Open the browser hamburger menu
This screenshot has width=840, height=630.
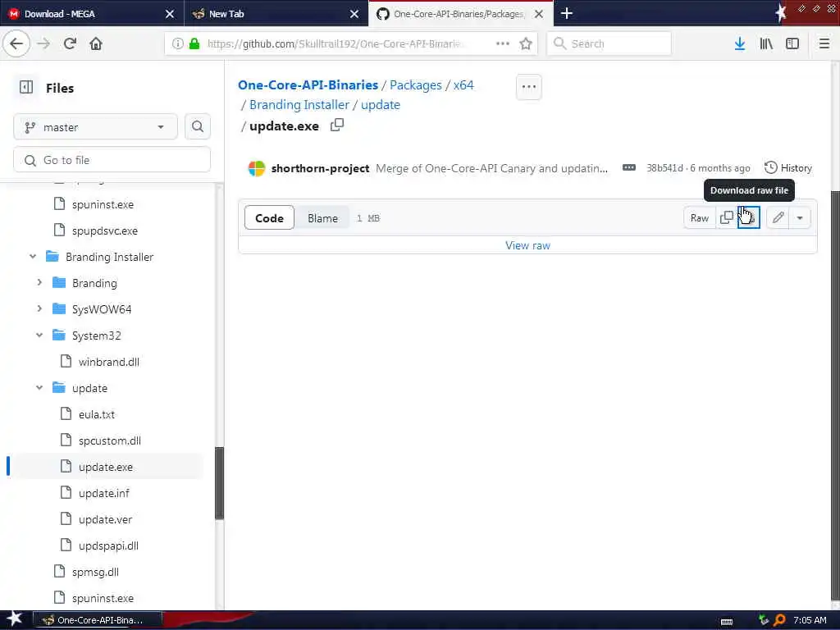(x=824, y=43)
